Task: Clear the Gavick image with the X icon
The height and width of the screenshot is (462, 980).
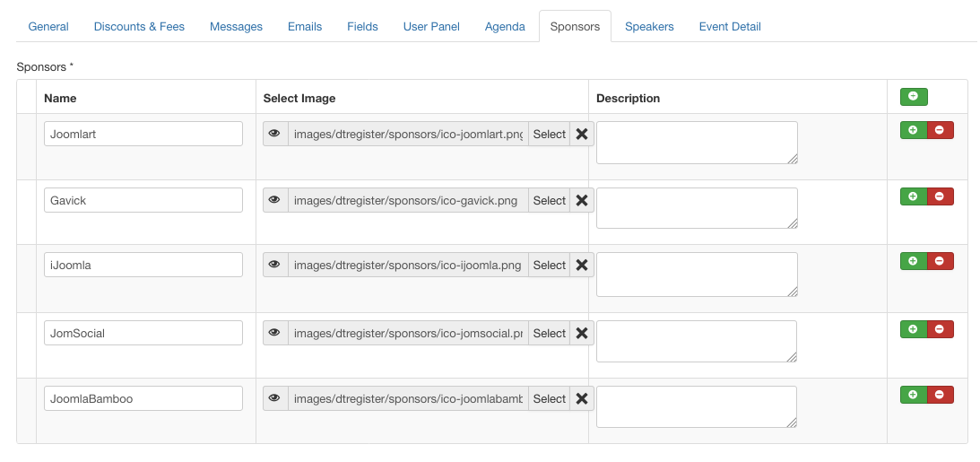Action: (x=582, y=200)
